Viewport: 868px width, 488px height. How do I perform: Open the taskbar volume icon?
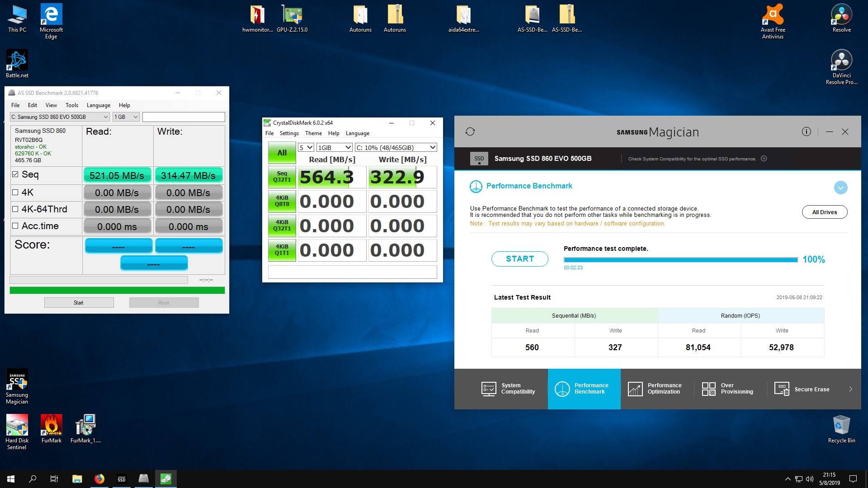coord(809,479)
